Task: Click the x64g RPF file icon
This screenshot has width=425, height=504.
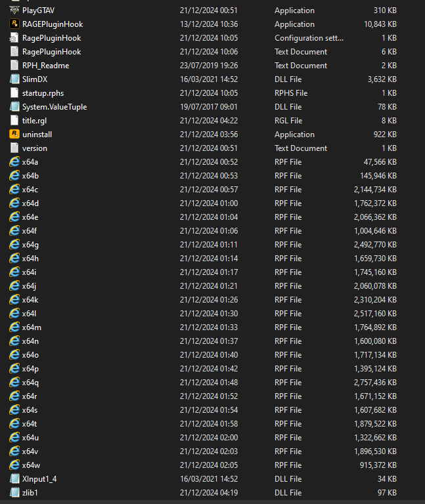Action: (14, 245)
